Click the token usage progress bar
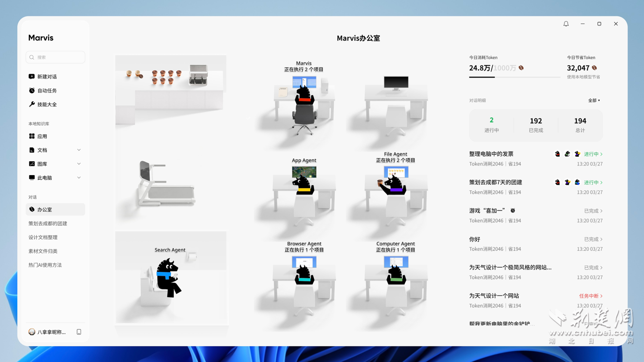 click(514, 77)
